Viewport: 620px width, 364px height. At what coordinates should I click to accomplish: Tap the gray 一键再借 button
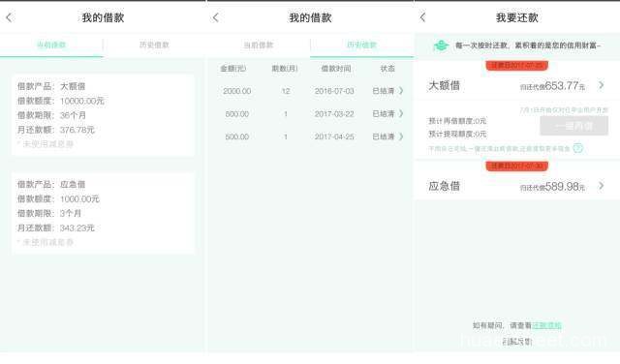[573, 126]
